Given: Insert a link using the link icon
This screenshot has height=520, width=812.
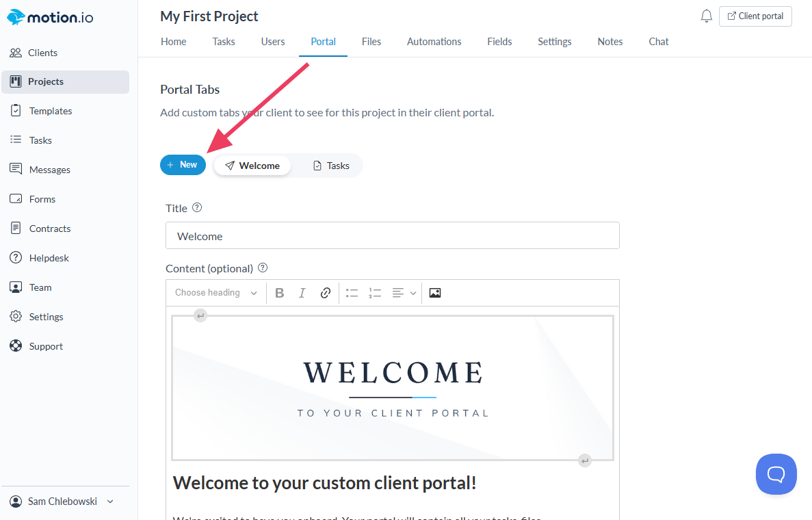Looking at the screenshot, I should click(326, 293).
